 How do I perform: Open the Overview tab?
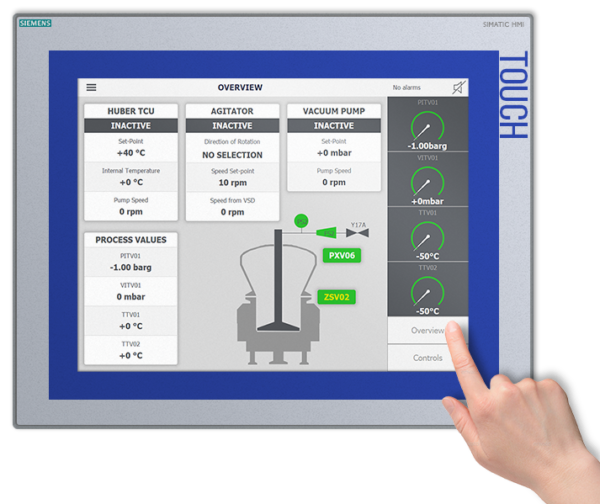point(427,331)
